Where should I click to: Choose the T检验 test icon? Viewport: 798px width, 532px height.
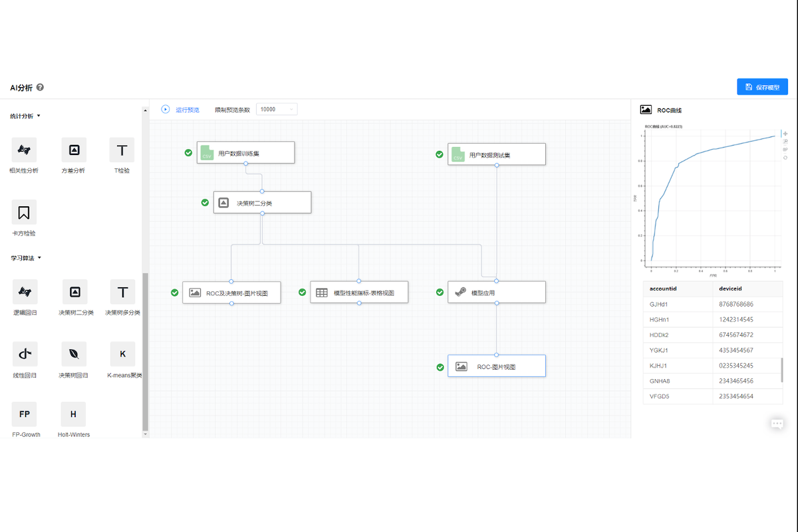tap(122, 150)
